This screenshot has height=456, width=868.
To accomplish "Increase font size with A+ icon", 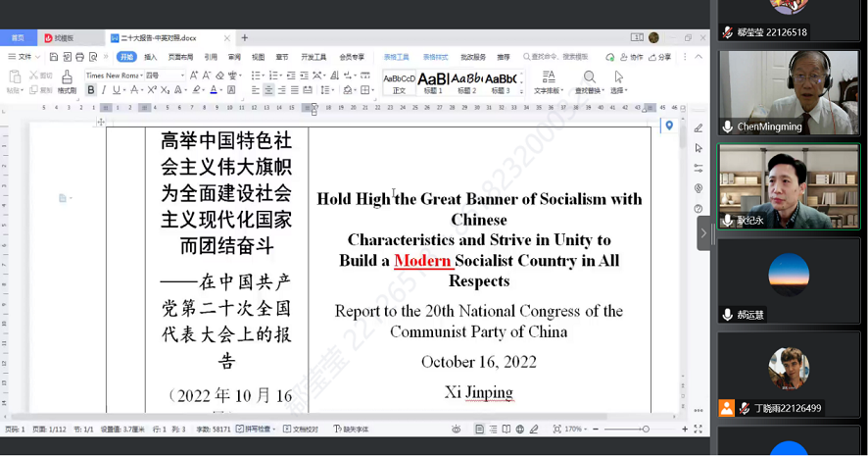I will coord(194,76).
